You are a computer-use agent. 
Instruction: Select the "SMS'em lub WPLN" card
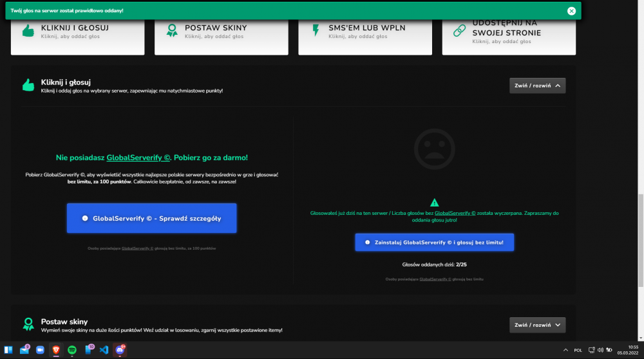[365, 37]
